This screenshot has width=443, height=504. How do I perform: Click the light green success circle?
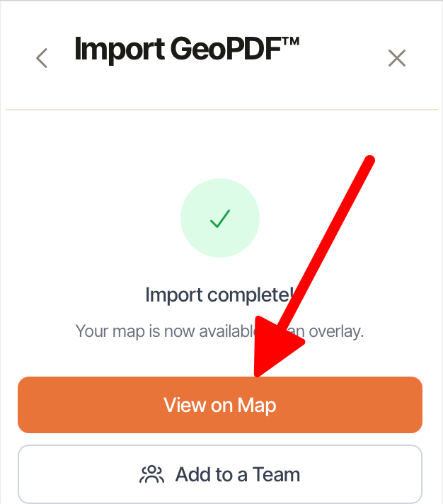pos(220,218)
